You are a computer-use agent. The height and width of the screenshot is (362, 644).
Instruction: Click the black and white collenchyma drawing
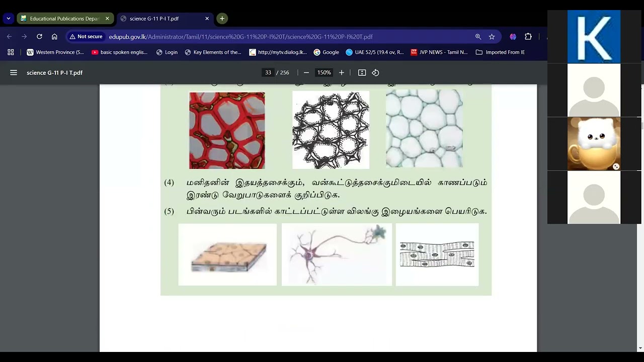pos(331,130)
